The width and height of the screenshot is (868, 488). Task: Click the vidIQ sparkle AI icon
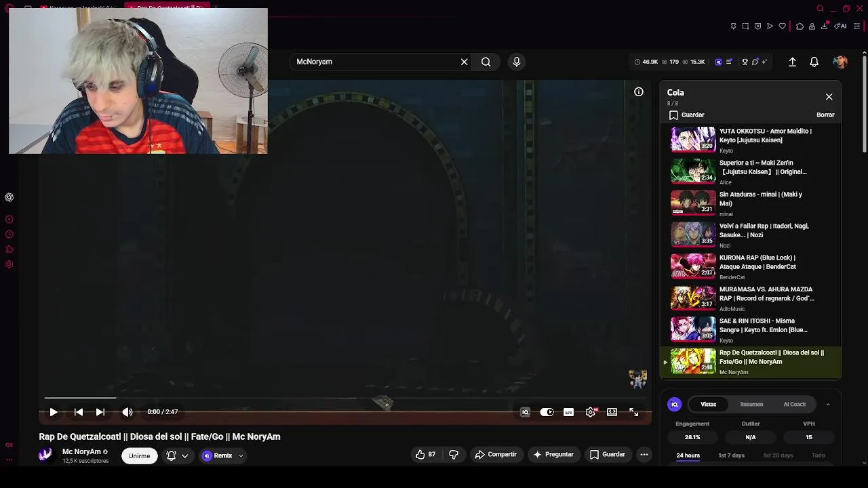tap(764, 62)
